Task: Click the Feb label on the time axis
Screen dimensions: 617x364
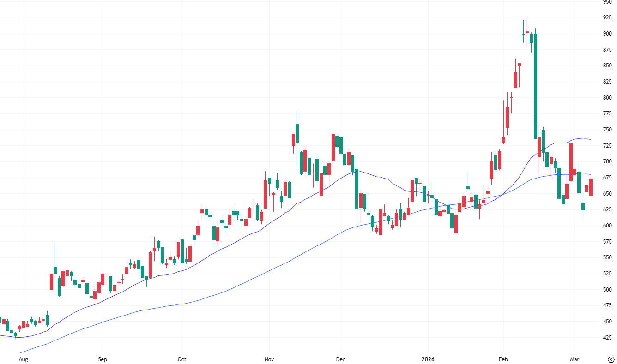Action: point(503,359)
